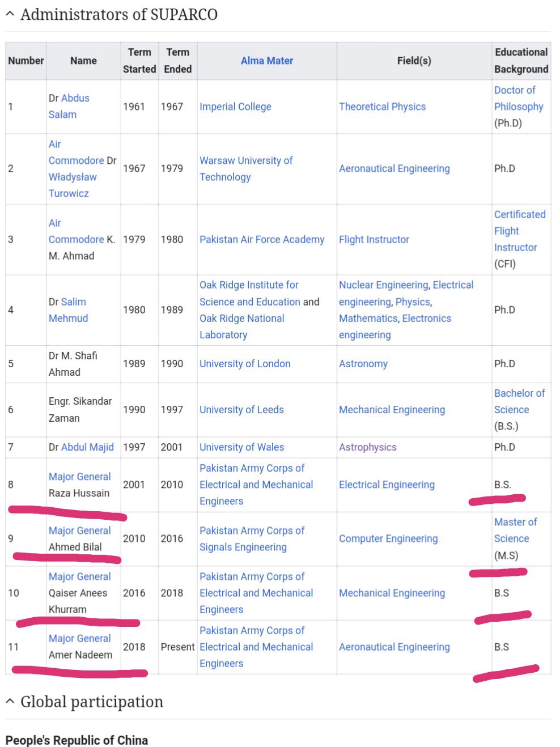Click the People's Republic of China heading
The width and height of the screenshot is (560, 747).
click(x=77, y=740)
